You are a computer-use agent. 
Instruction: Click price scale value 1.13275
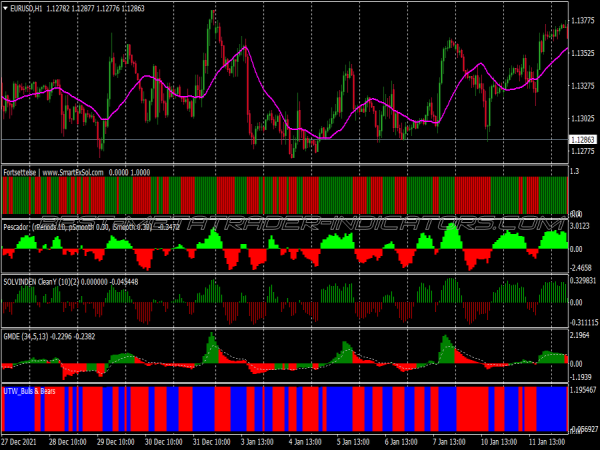583,86
